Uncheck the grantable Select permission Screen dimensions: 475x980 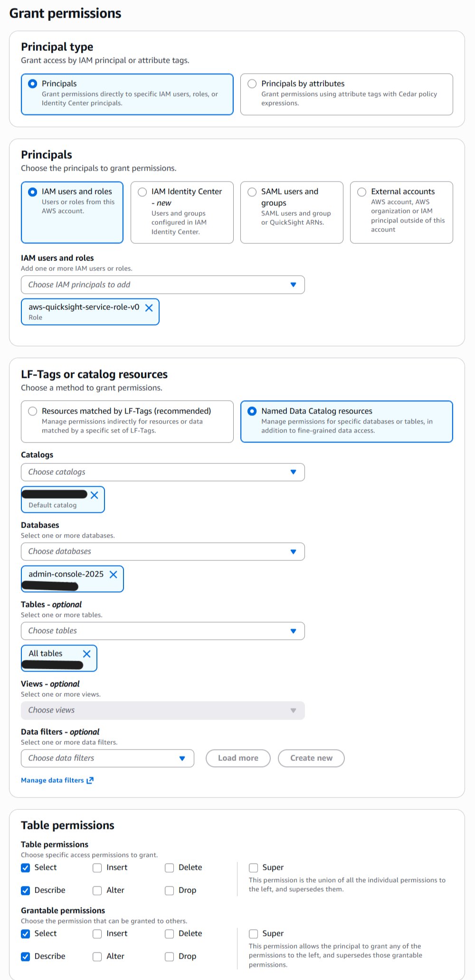pyautogui.click(x=26, y=934)
